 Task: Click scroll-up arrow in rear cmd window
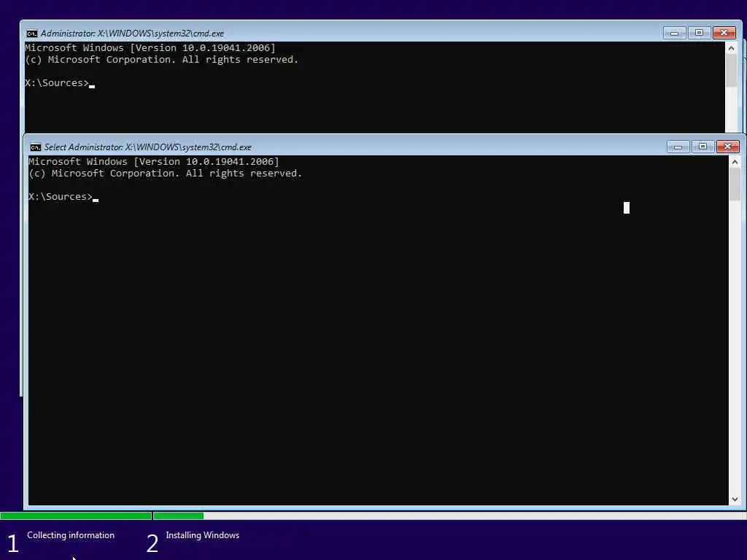(x=731, y=48)
